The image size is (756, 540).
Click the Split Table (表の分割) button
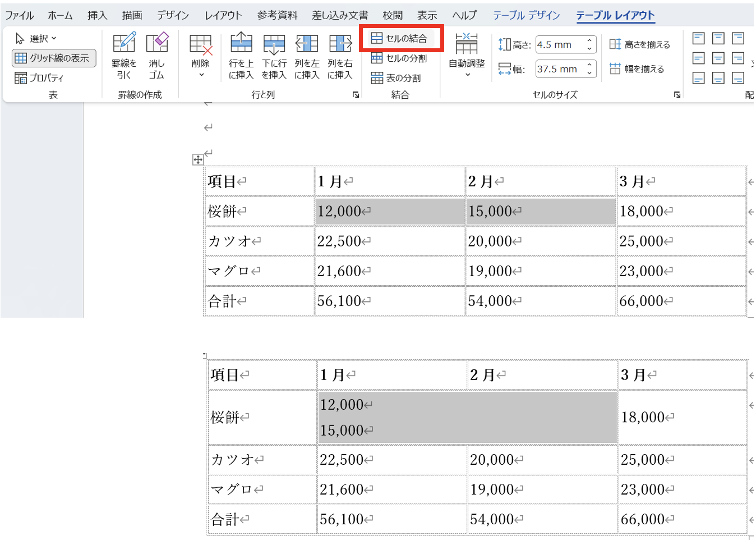point(396,78)
